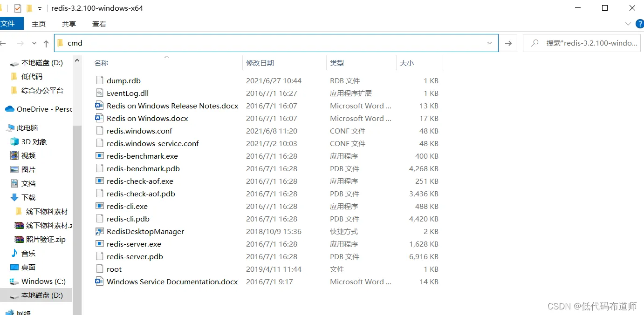Image resolution: width=644 pixels, height=315 pixels.
Task: Click the Help question mark icon
Action: point(639,23)
